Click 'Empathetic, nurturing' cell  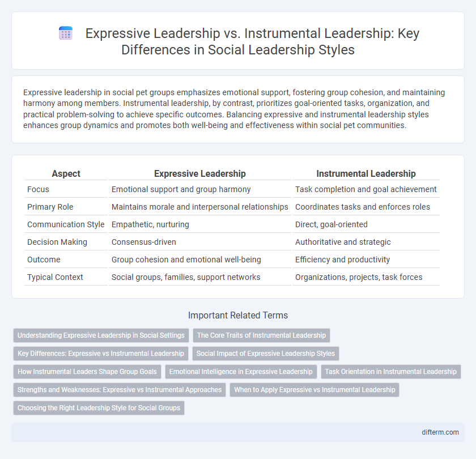pyautogui.click(x=150, y=224)
